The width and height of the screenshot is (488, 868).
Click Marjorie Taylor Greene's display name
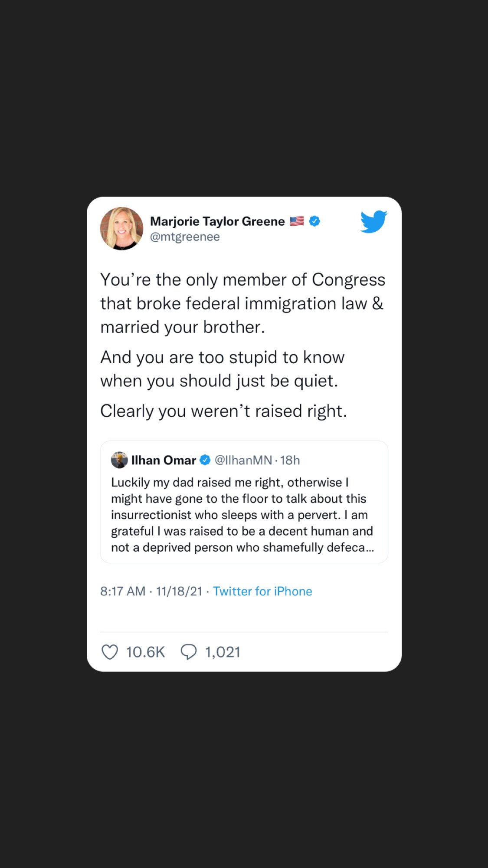point(217,221)
